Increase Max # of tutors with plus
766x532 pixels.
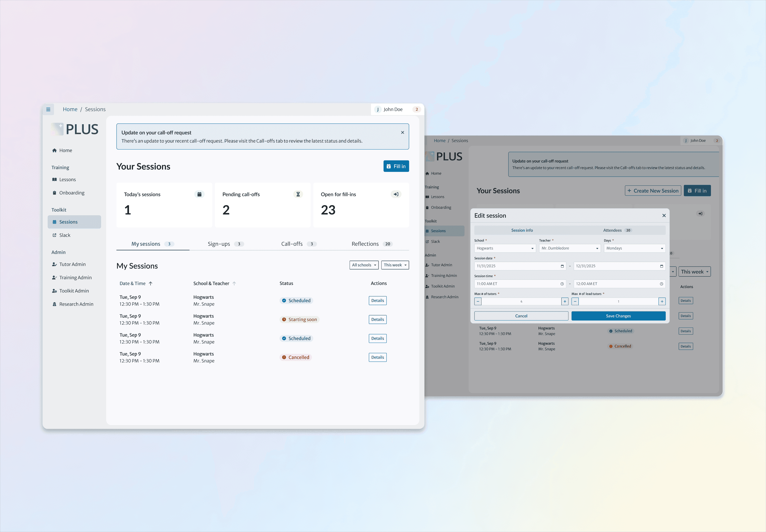click(565, 301)
